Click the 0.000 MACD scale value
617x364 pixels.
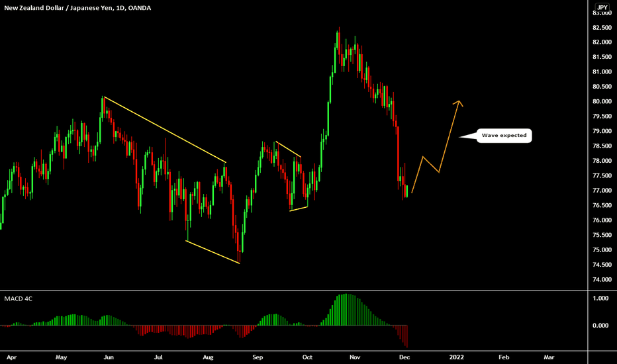coord(600,326)
